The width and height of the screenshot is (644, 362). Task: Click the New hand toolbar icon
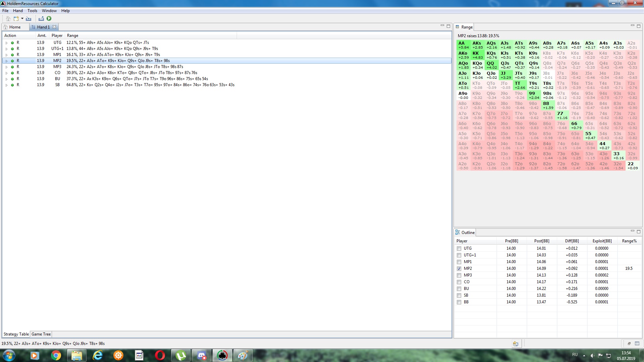[x=16, y=19]
